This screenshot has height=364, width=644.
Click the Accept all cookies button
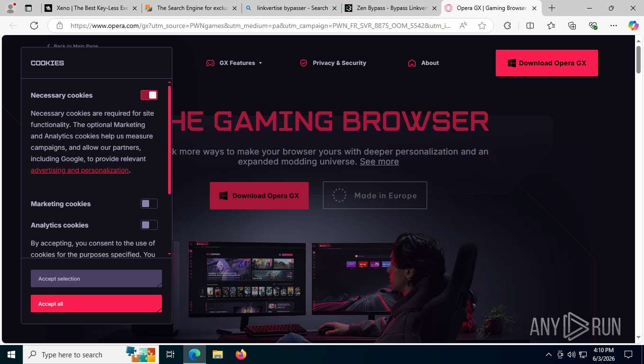coord(96,304)
